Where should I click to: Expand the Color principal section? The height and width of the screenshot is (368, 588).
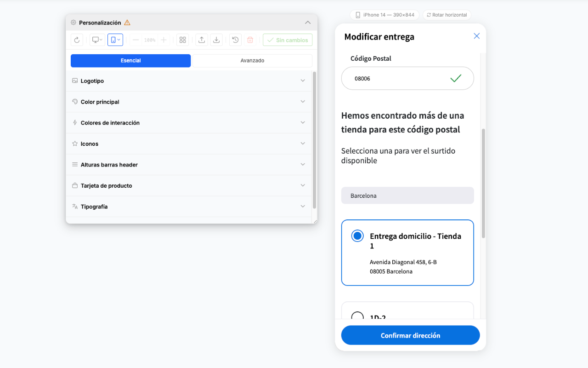(x=188, y=102)
